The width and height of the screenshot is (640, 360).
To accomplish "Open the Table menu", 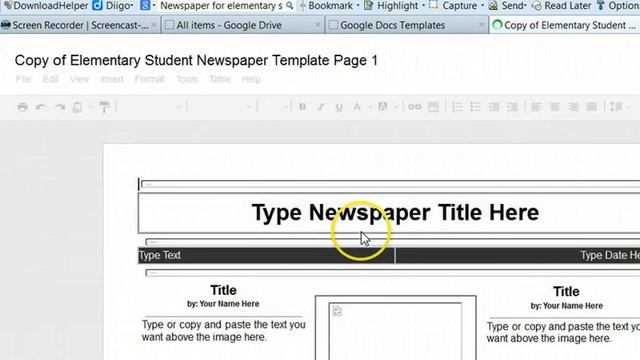I will [x=220, y=79].
